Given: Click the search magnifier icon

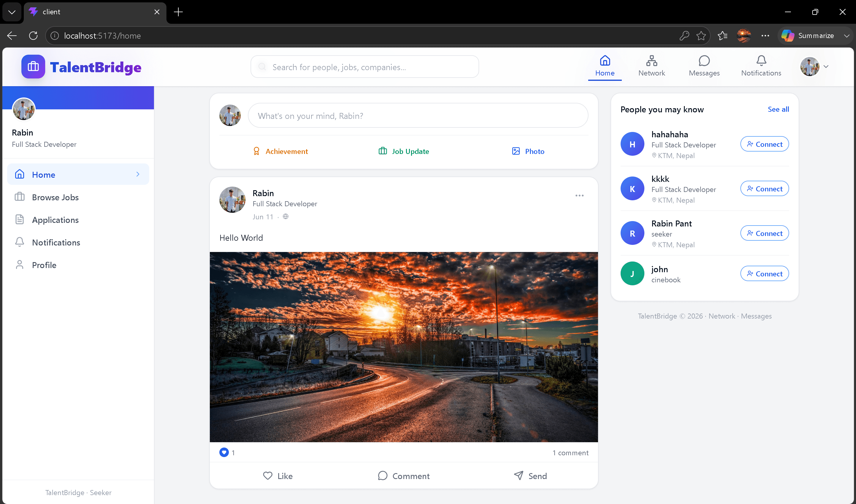Looking at the screenshot, I should [262, 67].
